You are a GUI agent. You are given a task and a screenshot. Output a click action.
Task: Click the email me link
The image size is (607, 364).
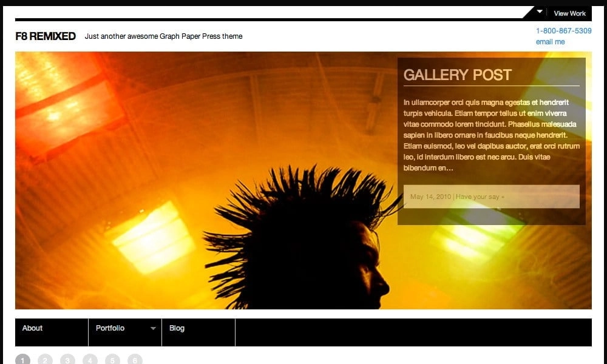click(x=550, y=42)
